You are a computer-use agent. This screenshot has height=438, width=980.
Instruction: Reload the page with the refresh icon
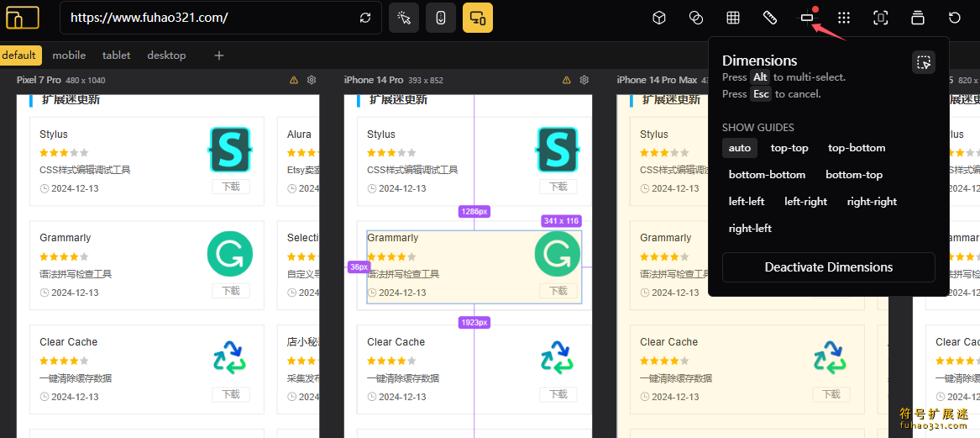[x=365, y=18]
